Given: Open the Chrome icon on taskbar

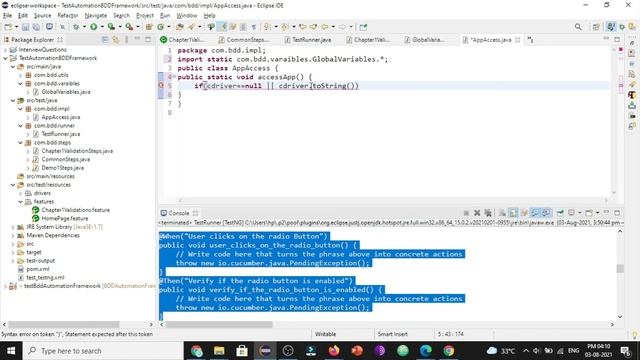Looking at the screenshot, I should coord(449,351).
